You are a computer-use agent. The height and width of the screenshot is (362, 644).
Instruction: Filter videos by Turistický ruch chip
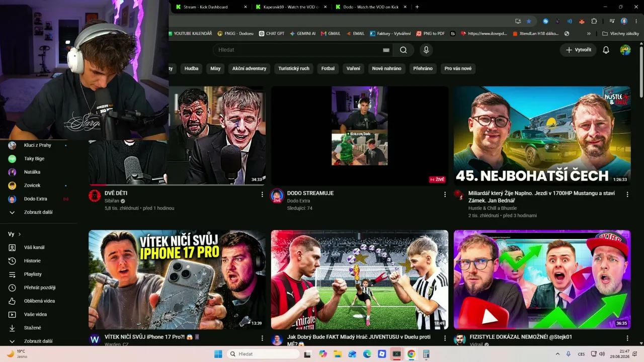point(294,68)
